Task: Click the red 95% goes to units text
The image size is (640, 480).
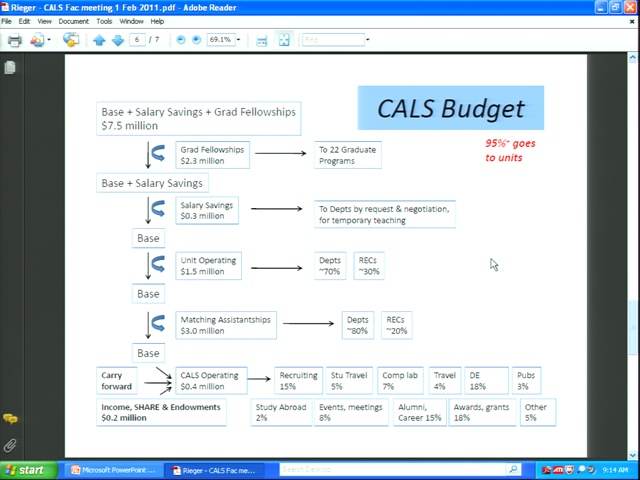Action: tap(510, 150)
